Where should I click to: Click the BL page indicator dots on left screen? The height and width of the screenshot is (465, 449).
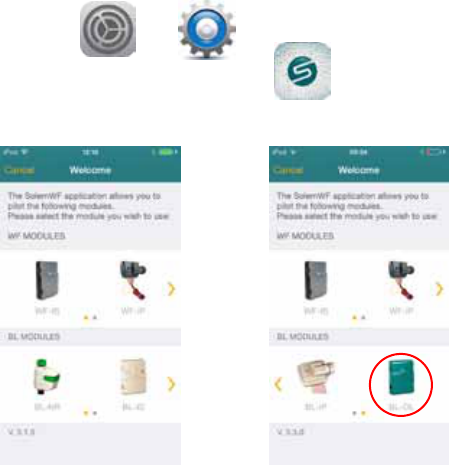click(x=90, y=413)
